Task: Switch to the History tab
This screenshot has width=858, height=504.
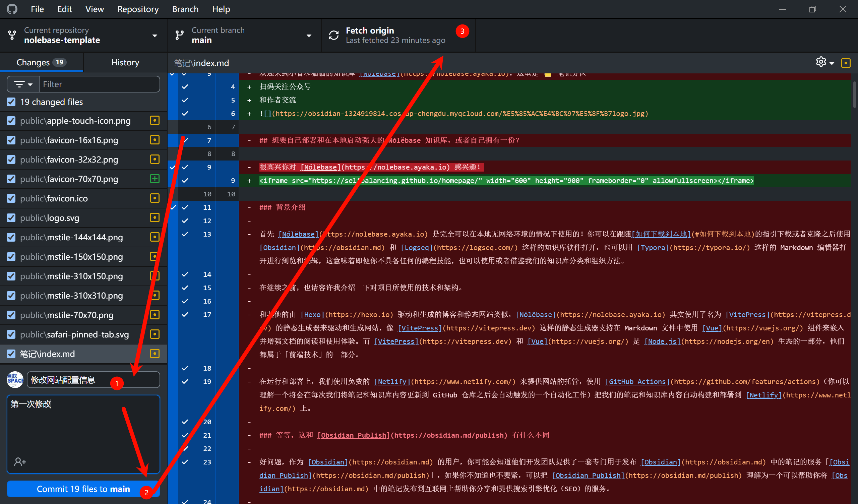Action: (125, 62)
